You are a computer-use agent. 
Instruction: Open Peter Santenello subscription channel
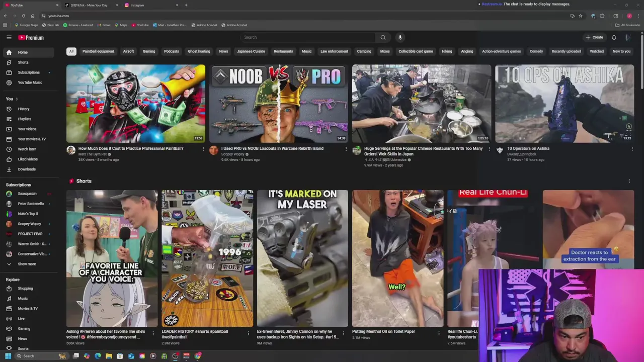tap(29, 204)
